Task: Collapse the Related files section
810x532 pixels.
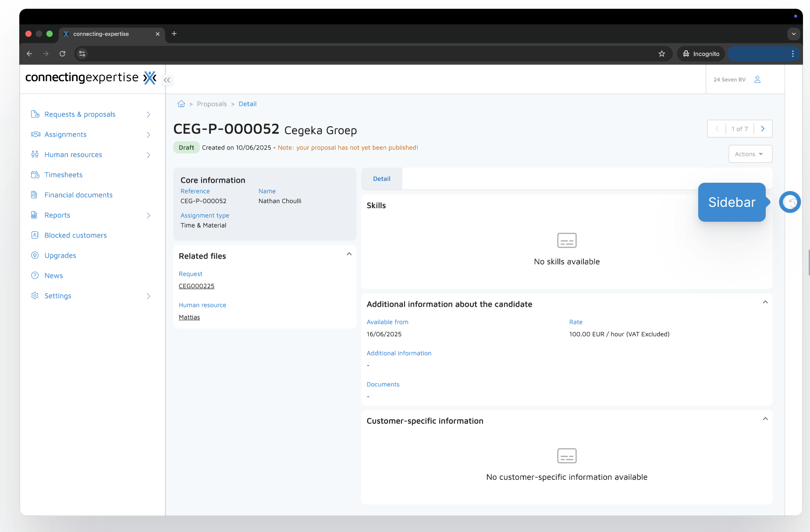Action: click(x=349, y=254)
